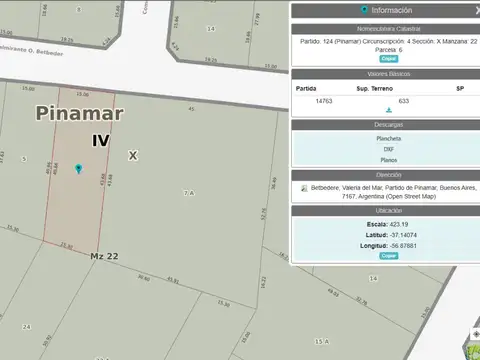The height and width of the screenshot is (360, 480).
Task: Click the teal location pin on the parcel
Action: click(79, 169)
